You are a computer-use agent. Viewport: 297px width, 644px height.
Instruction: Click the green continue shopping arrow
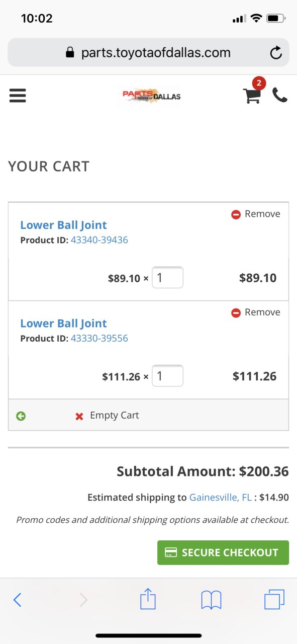point(21,416)
